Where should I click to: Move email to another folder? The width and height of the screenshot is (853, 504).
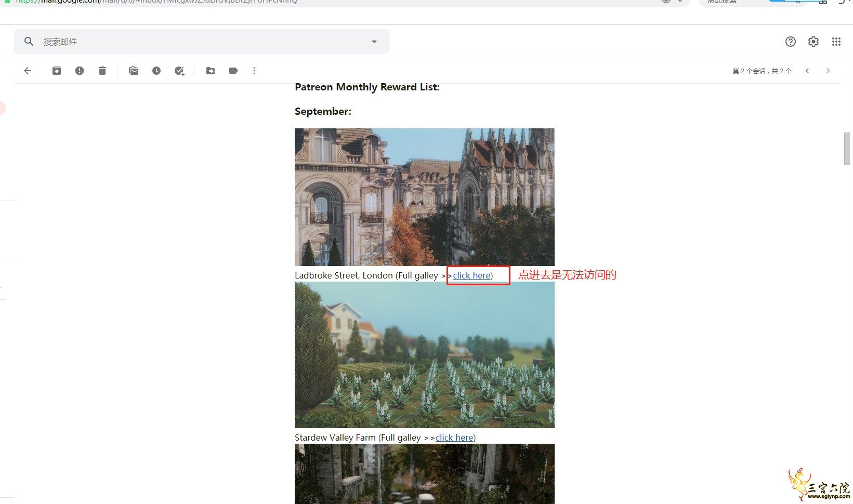click(x=211, y=71)
